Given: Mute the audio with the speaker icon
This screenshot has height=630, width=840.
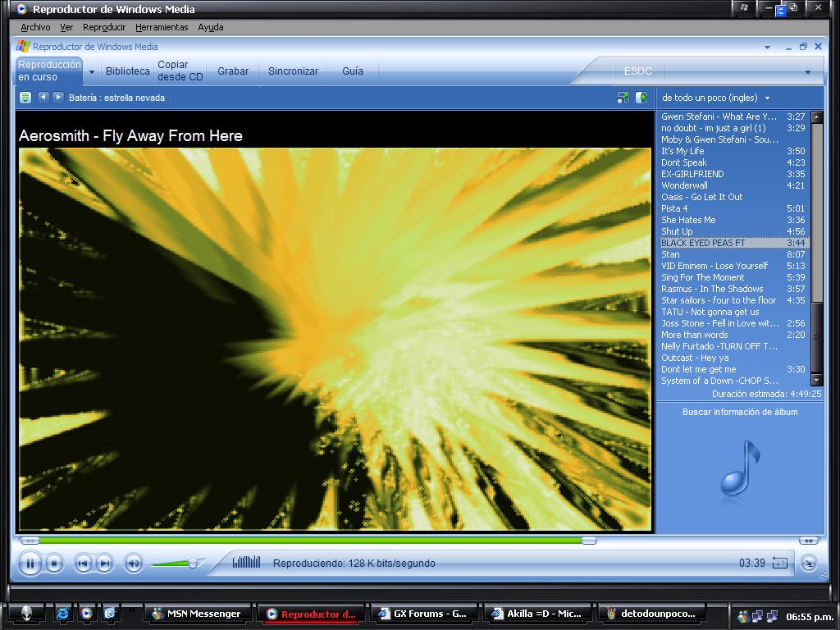Looking at the screenshot, I should [x=134, y=564].
